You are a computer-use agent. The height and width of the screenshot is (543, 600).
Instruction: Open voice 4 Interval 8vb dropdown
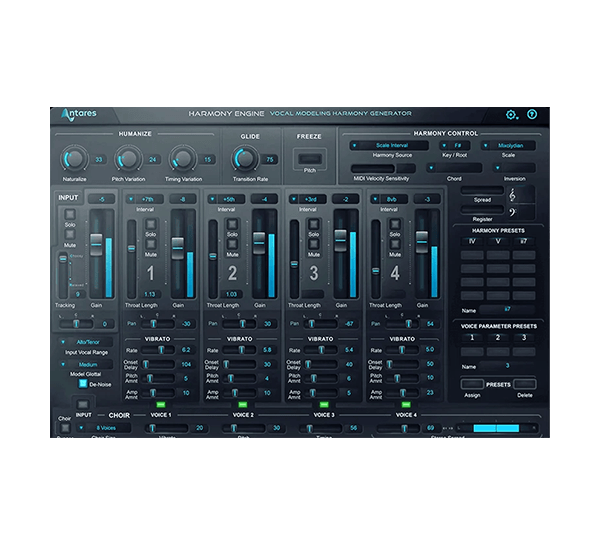pyautogui.click(x=389, y=199)
